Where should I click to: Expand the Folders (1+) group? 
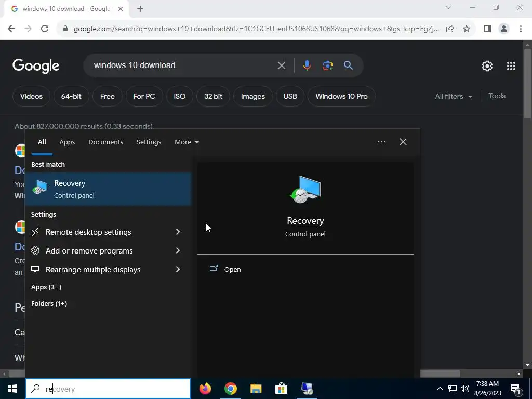[49, 303]
